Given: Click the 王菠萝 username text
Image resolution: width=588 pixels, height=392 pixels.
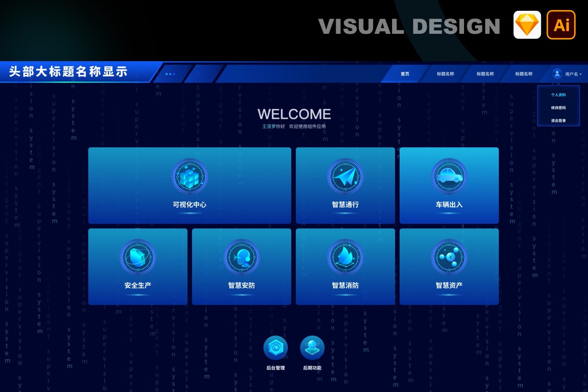Looking at the screenshot, I should click(269, 126).
